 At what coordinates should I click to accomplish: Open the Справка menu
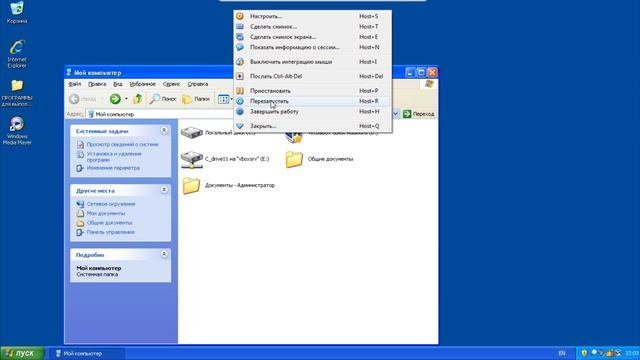tap(198, 84)
